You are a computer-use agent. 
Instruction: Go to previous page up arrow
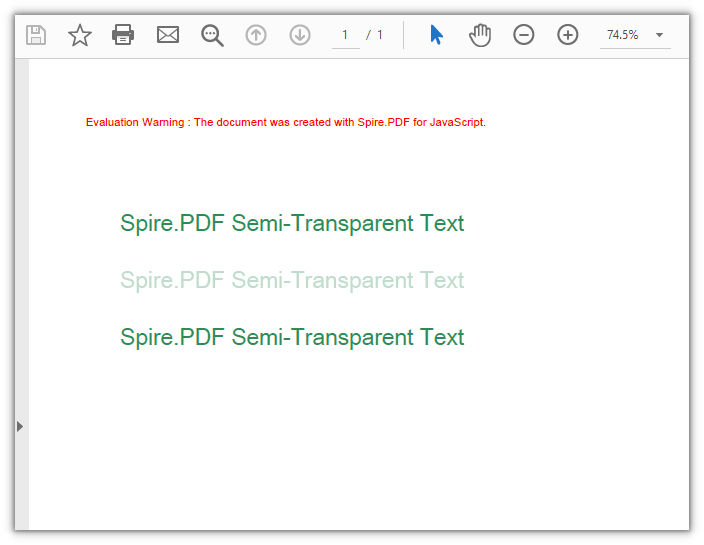tap(256, 35)
